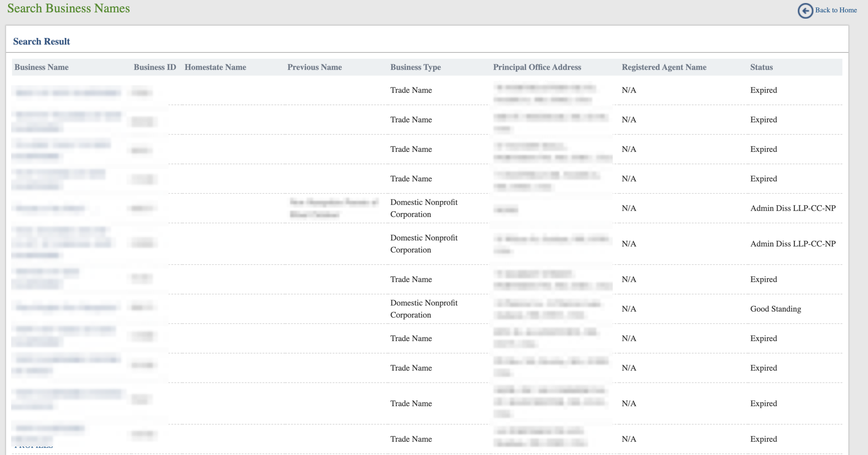Select Domestic Nonprofit Corporation in the Good Standing row
The image size is (868, 455).
point(424,309)
